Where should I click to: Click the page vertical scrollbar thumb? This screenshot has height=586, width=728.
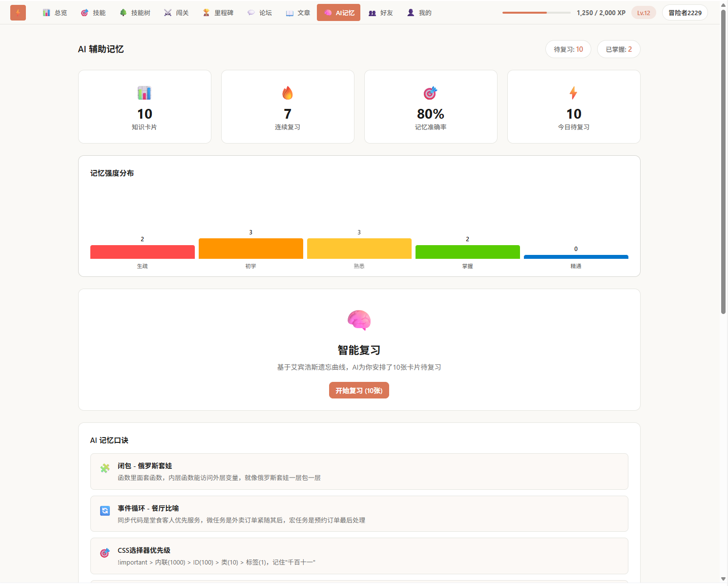[x=724, y=161]
